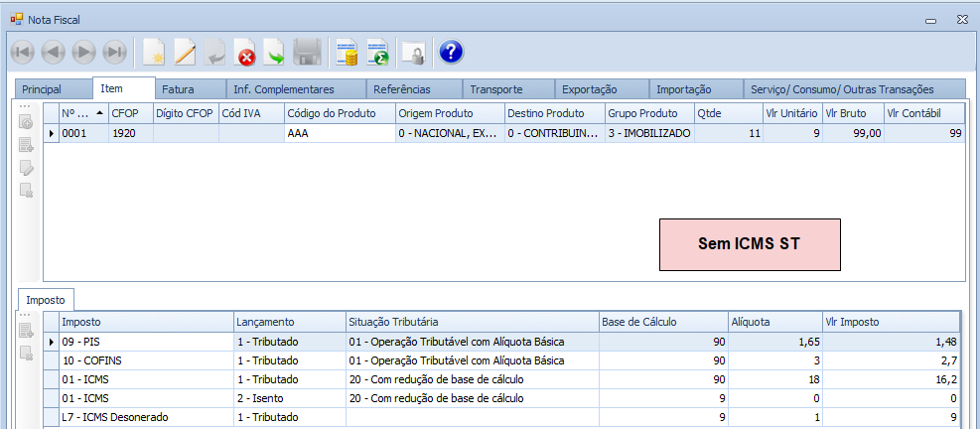980x429 pixels.
Task: Open help with the blue question mark
Action: 451,52
